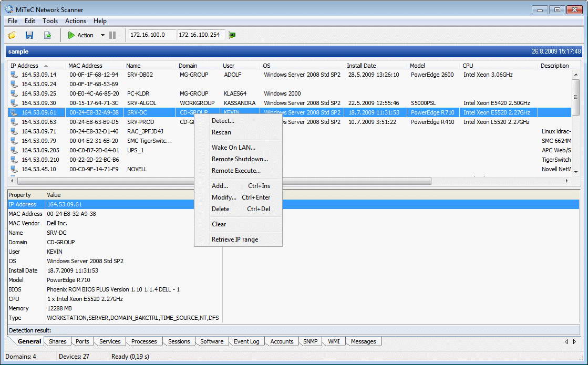The height and width of the screenshot is (365, 588).
Task: Select Remote Shutdown in the context menu
Action: [240, 159]
